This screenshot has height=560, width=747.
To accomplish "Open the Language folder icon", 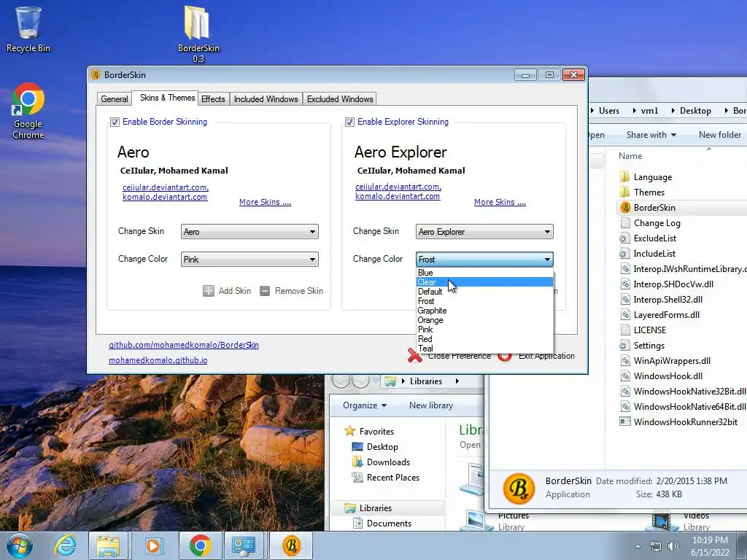I will coord(624,176).
